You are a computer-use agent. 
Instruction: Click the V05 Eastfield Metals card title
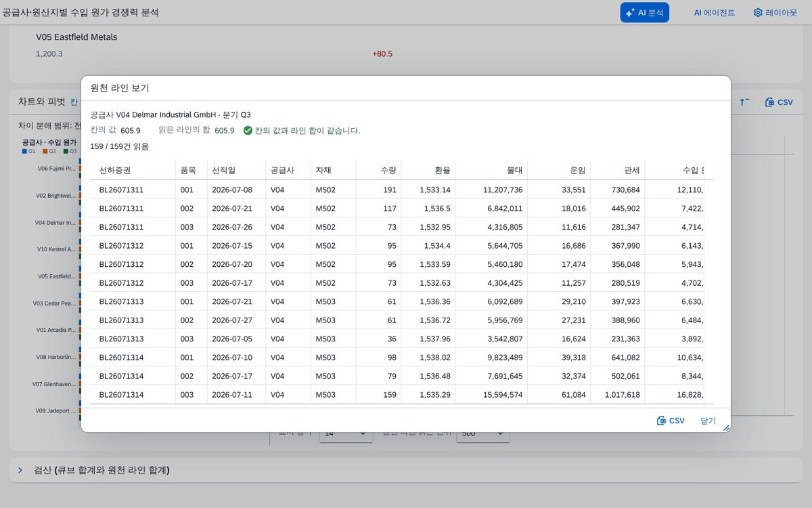76,37
